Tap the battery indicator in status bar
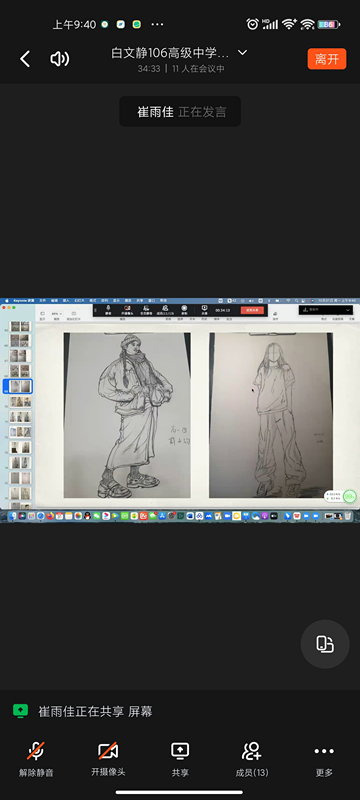 [x=328, y=24]
